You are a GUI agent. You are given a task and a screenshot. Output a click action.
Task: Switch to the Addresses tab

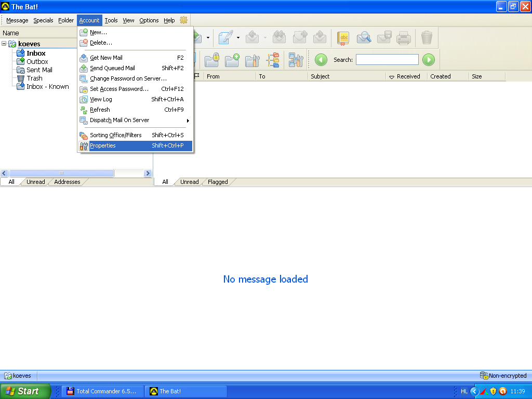pyautogui.click(x=67, y=182)
